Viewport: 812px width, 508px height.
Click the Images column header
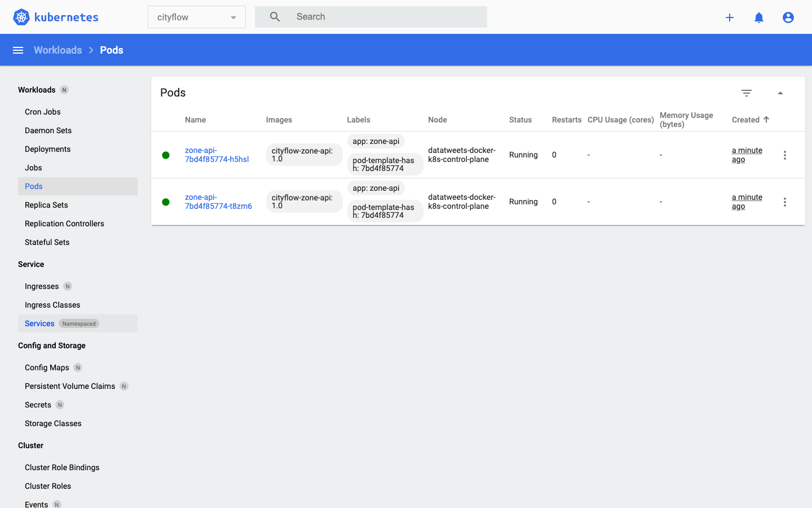(x=279, y=120)
